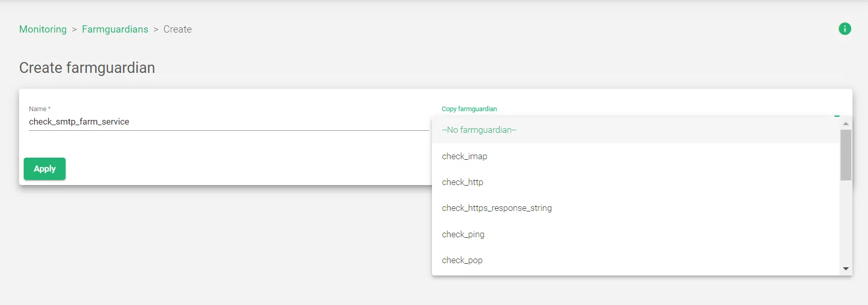Viewport: 868px width, 305px height.
Task: Click the scrollbar track below the thumb
Action: [846, 222]
